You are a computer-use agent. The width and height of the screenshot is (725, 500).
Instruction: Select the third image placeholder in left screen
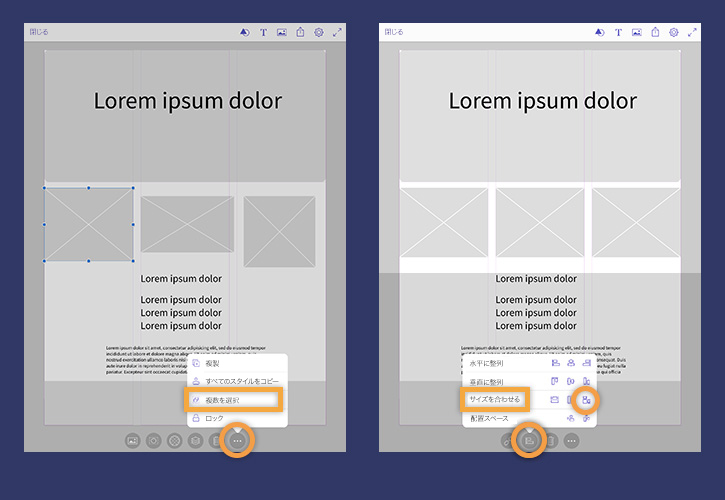point(280,231)
